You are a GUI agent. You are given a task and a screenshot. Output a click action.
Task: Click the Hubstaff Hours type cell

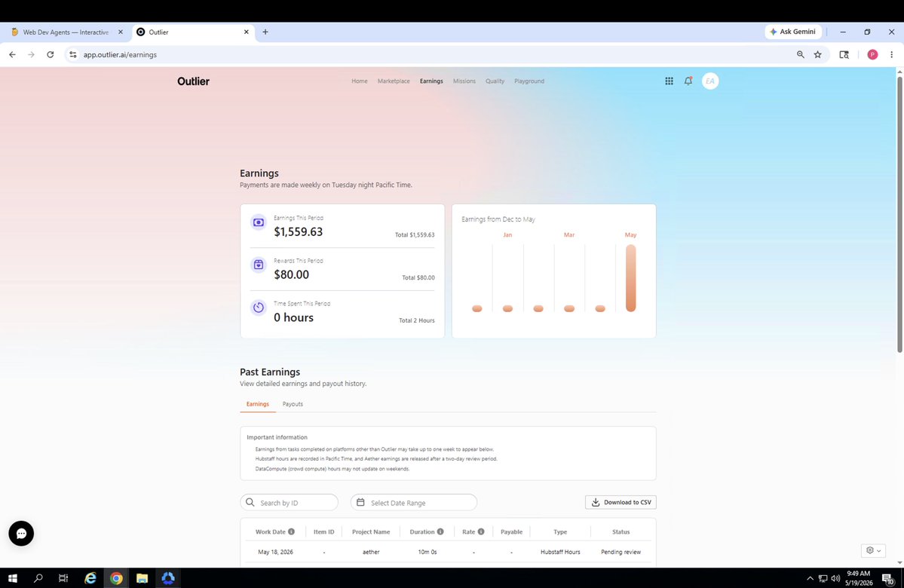(x=559, y=552)
